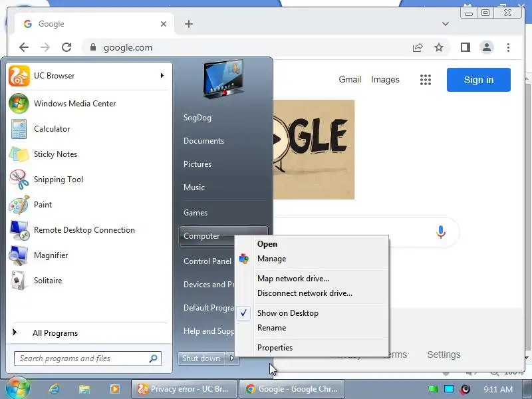The image size is (532, 399).
Task: Click the green tray icon on taskbar
Action: click(434, 389)
